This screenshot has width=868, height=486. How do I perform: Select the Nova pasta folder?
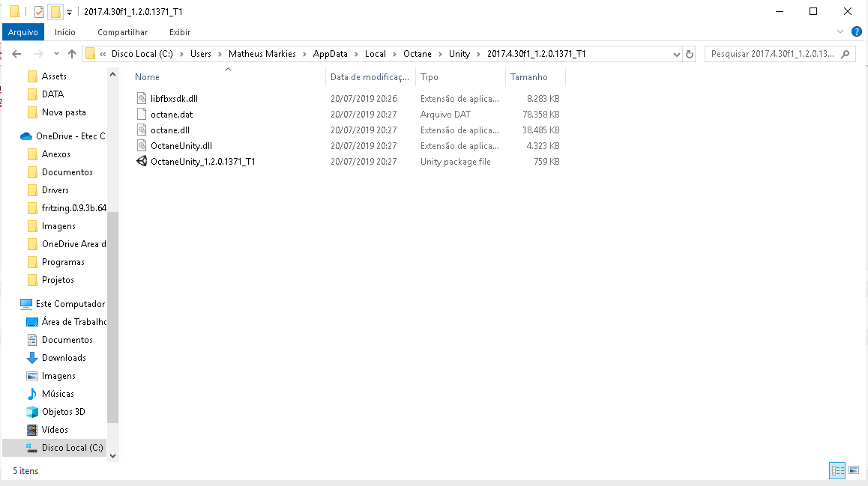[x=64, y=112]
